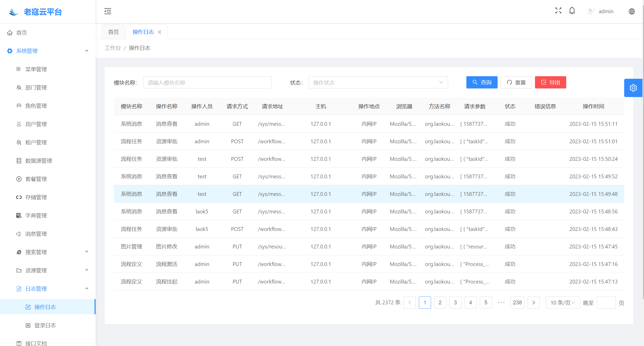The image size is (644, 346).
Task: Enter fullscreen mode via expand icon
Action: [558, 11]
